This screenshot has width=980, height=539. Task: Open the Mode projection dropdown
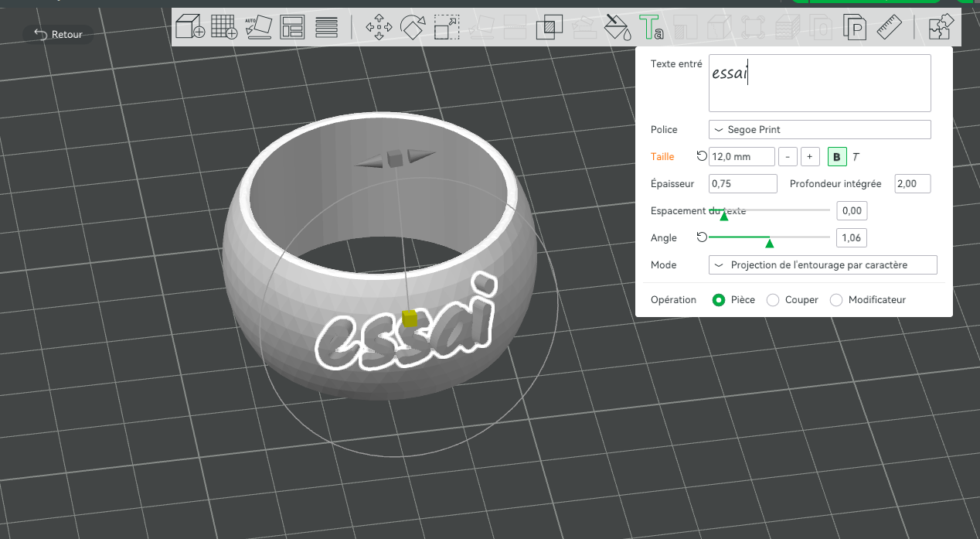pos(822,265)
